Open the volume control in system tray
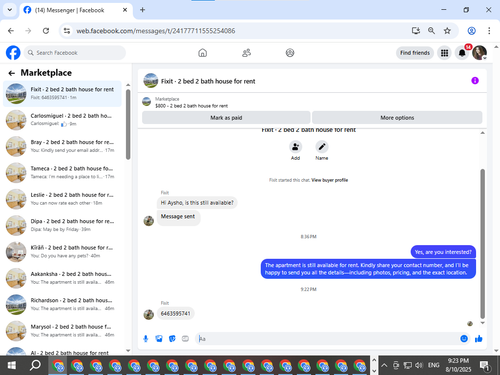 pos(419,365)
